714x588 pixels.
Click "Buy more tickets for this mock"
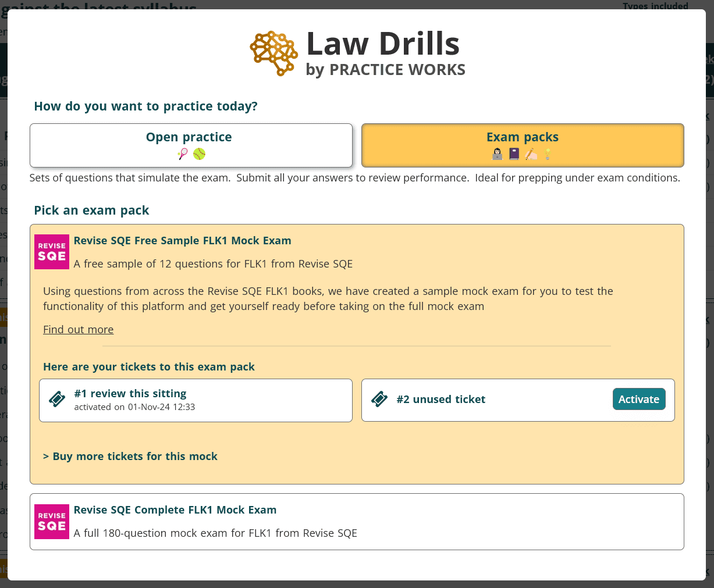coord(130,456)
